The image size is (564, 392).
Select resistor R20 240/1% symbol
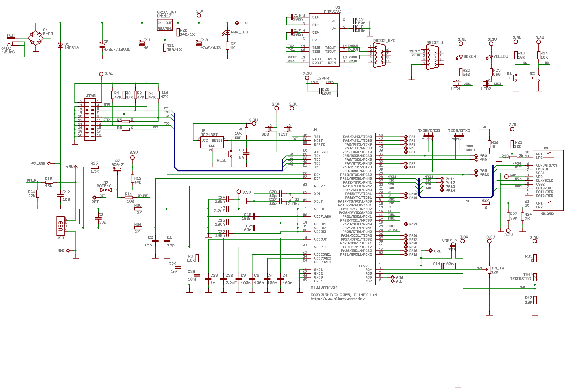coord(178,32)
